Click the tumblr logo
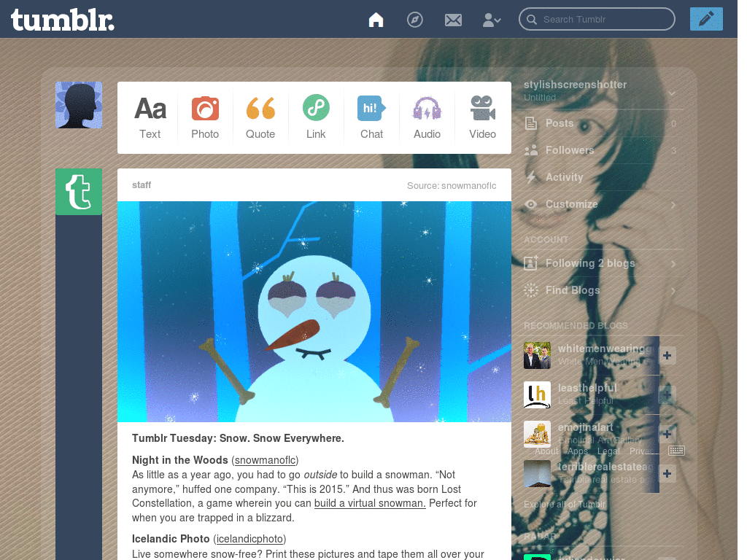 coord(62,20)
